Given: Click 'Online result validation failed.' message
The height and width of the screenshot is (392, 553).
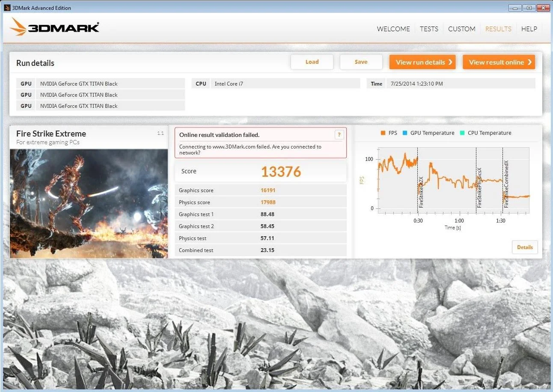Looking at the screenshot, I should click(219, 135).
